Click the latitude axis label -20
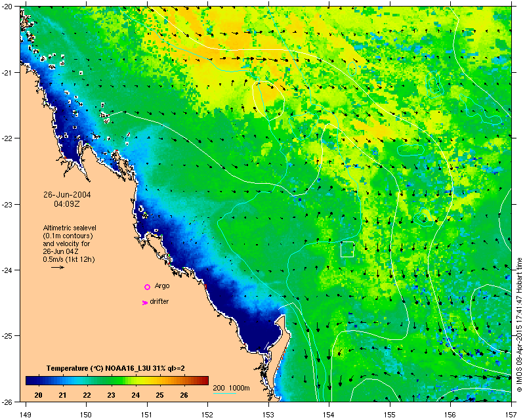This screenshot has width=525, height=420. [7, 7]
